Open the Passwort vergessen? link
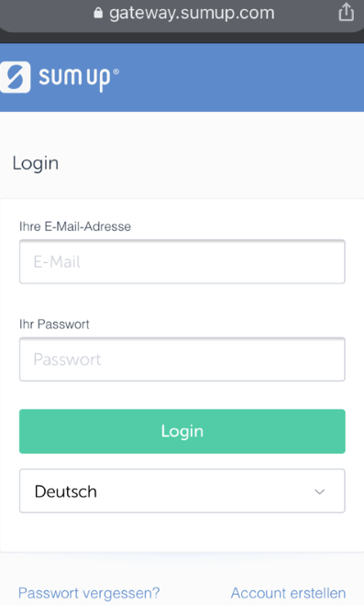 (x=89, y=593)
